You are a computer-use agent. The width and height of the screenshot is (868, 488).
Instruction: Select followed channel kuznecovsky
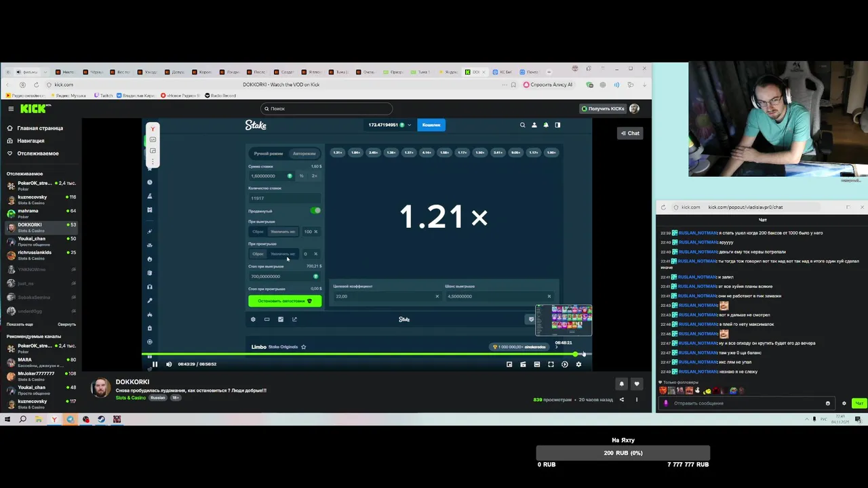[41, 199]
